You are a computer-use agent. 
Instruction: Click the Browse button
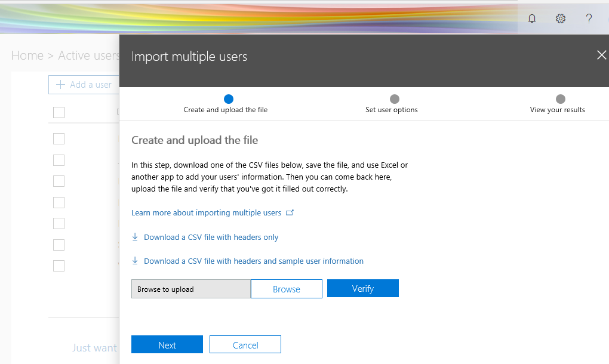(287, 289)
